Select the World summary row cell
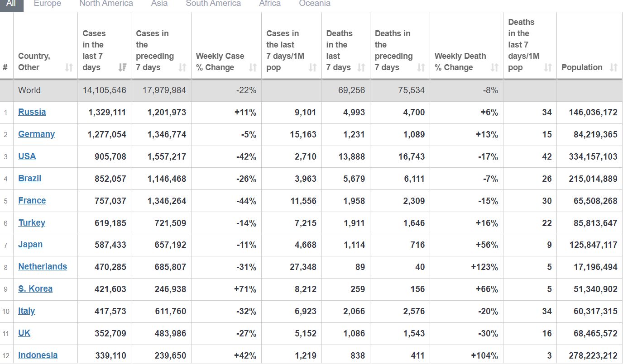Viewport: 623px width, 364px height. pyautogui.click(x=29, y=90)
